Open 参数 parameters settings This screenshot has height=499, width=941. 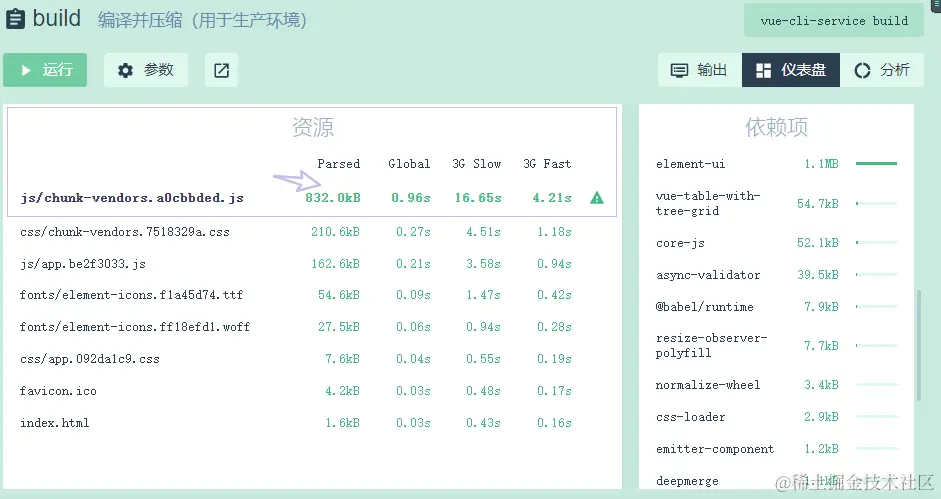coord(146,70)
